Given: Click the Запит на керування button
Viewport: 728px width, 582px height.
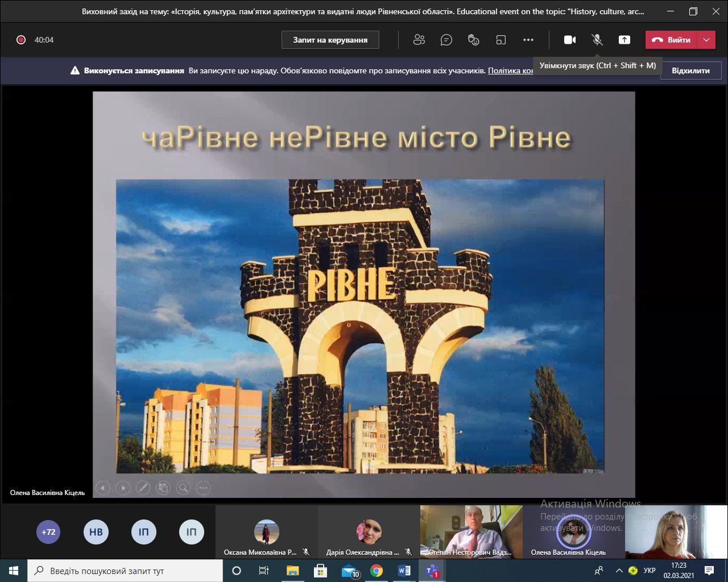Looking at the screenshot, I should (330, 40).
